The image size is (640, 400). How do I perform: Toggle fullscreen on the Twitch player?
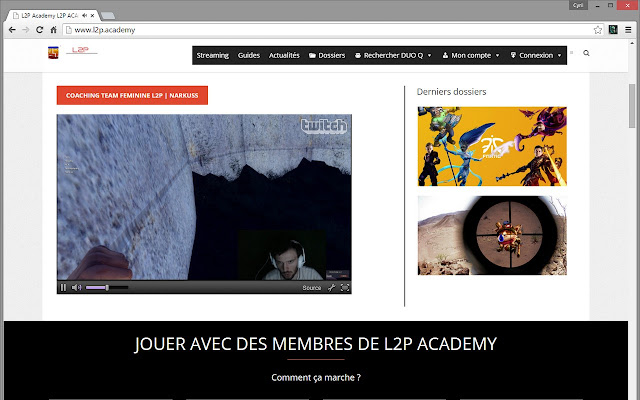pos(345,288)
